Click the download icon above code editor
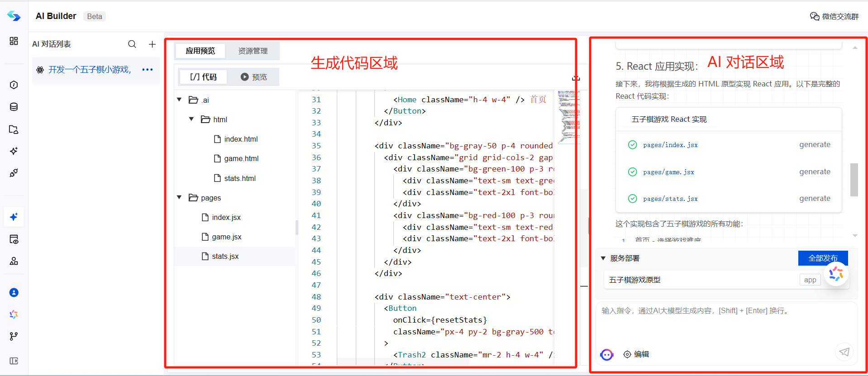Viewport: 868px width, 376px height. tap(576, 78)
